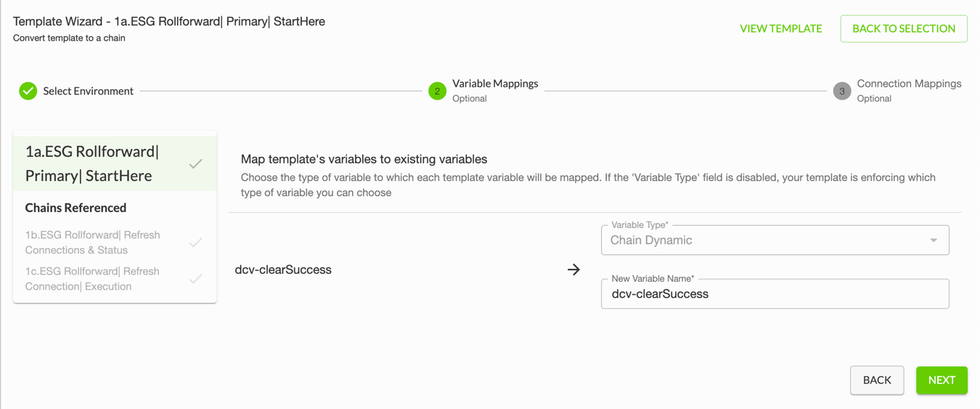Image resolution: width=980 pixels, height=409 pixels.
Task: Click the checkmark beside 1a.ESG Rollforward Primary
Action: (195, 164)
